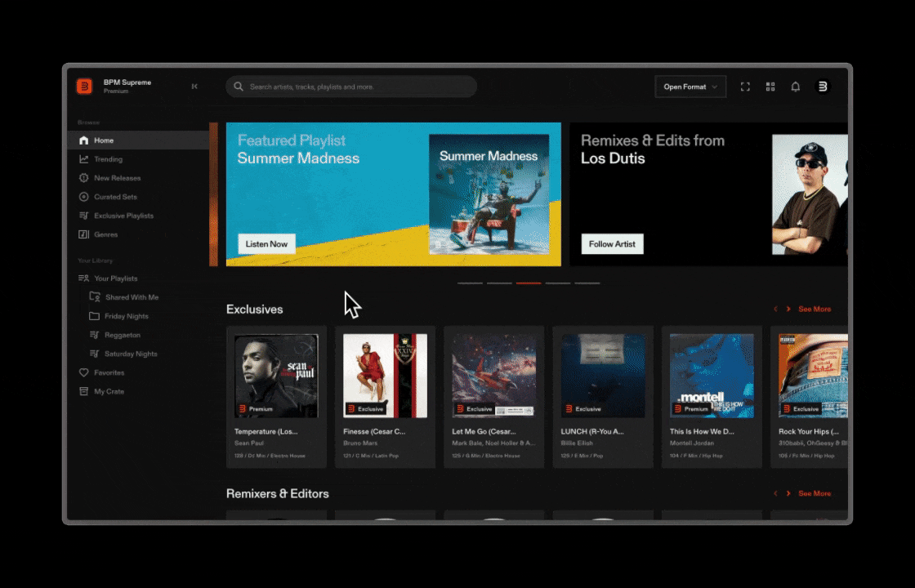
Task: Click the Favorites heart icon
Action: coord(83,372)
